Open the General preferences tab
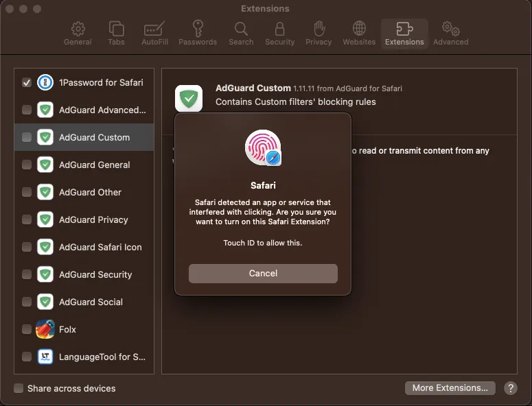Image resolution: width=532 pixels, height=406 pixels. tap(78, 34)
